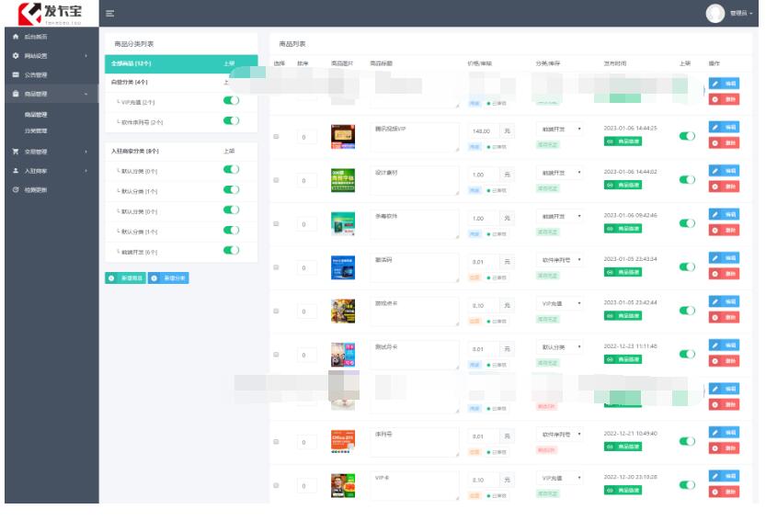Click the green 新增商品 button
This screenshot has height=532, width=766.
(124, 277)
